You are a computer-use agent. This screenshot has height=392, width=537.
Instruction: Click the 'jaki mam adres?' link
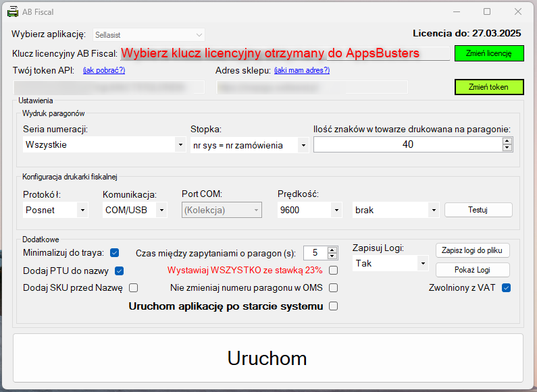pyautogui.click(x=301, y=70)
